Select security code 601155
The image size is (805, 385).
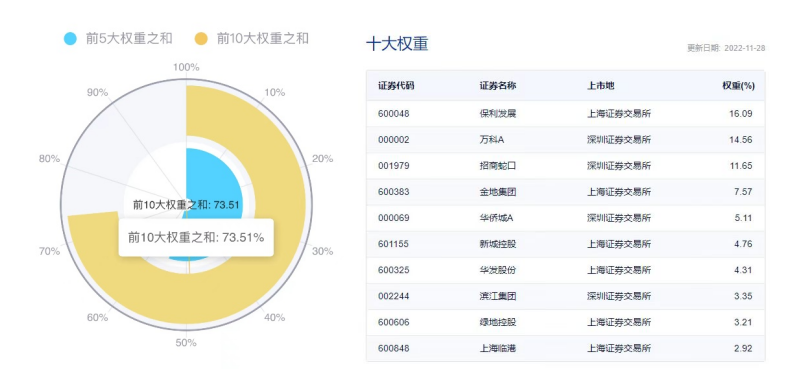(393, 244)
